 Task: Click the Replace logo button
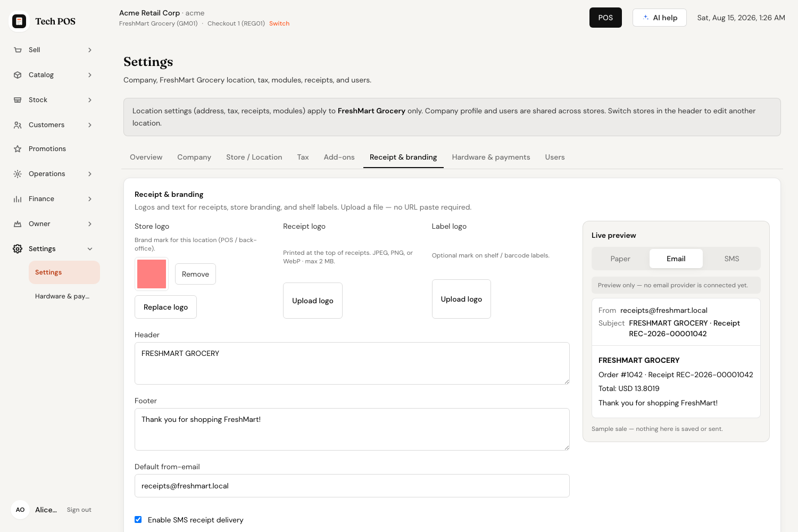click(165, 307)
